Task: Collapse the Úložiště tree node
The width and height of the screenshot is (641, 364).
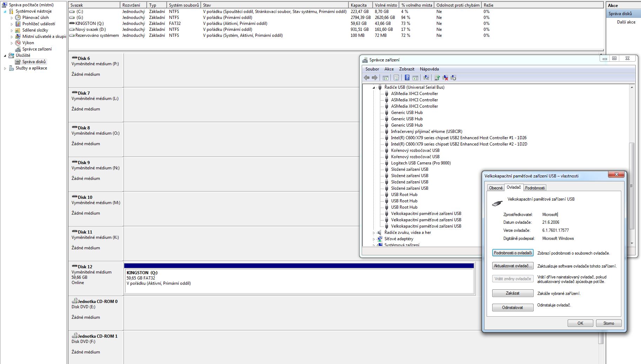Action: 5,56
